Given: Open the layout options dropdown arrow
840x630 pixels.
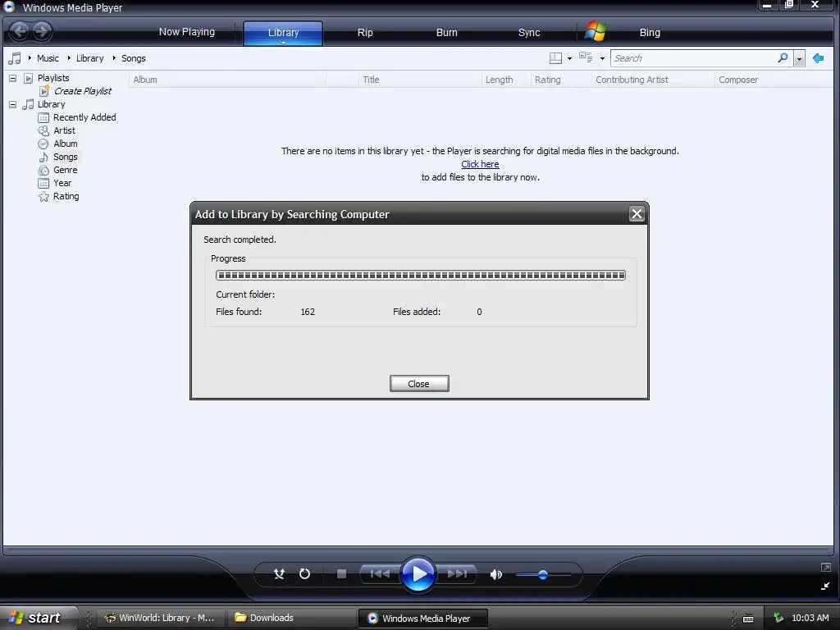Looking at the screenshot, I should 569,58.
